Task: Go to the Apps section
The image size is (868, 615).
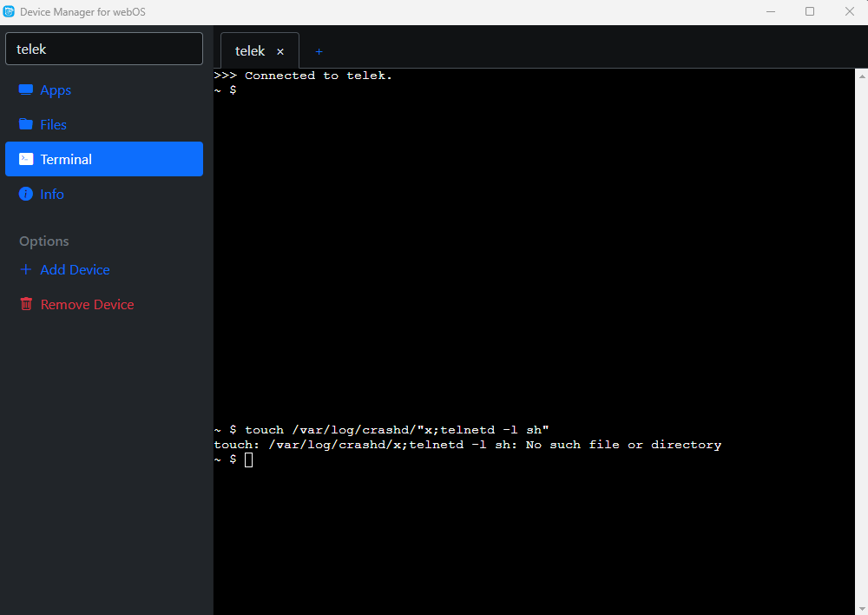Action: coord(56,90)
